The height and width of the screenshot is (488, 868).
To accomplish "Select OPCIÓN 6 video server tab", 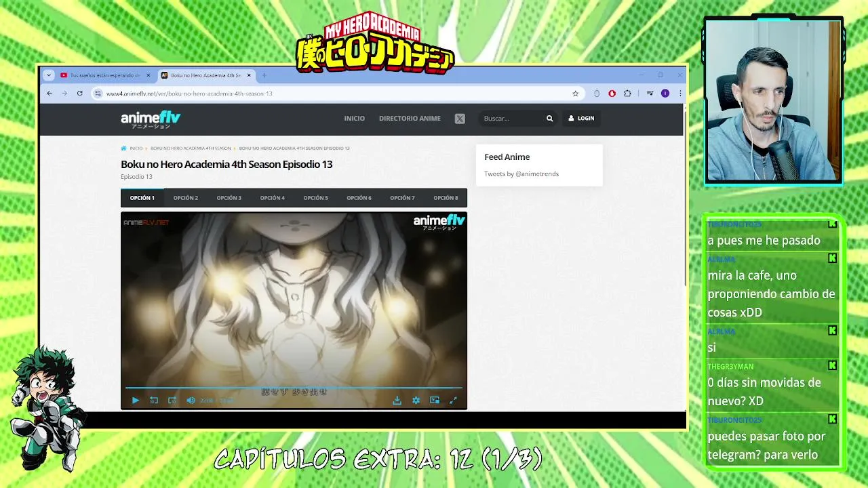I will 359,198.
